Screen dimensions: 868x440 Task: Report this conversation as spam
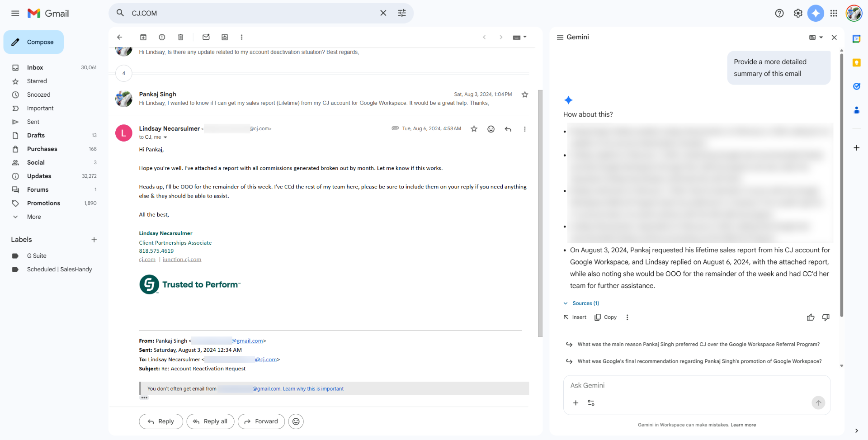tap(162, 37)
